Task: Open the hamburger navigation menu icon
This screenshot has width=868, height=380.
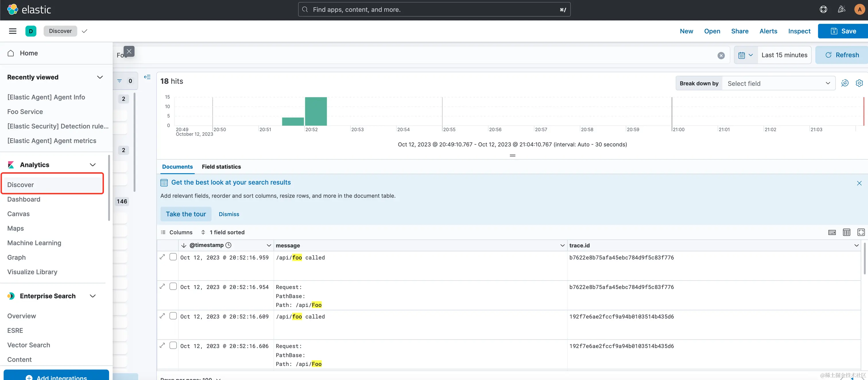Action: point(12,31)
